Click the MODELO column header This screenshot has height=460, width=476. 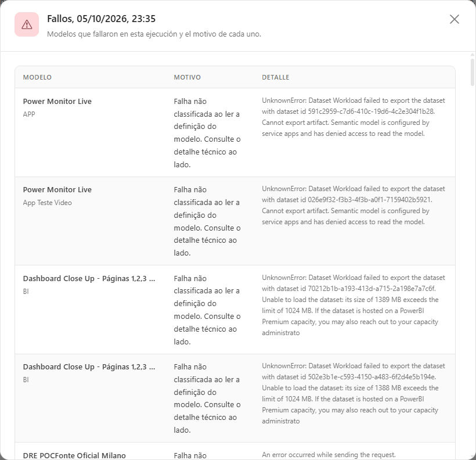point(37,77)
